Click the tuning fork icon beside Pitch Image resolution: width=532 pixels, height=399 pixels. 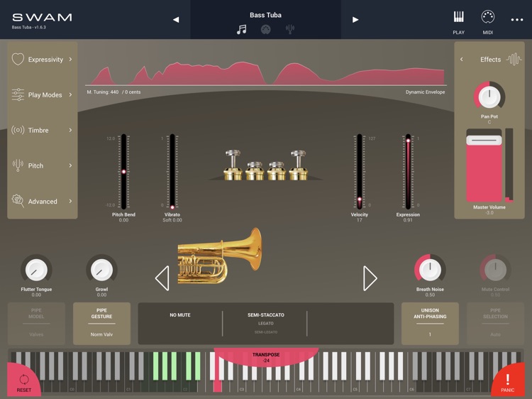(18, 165)
